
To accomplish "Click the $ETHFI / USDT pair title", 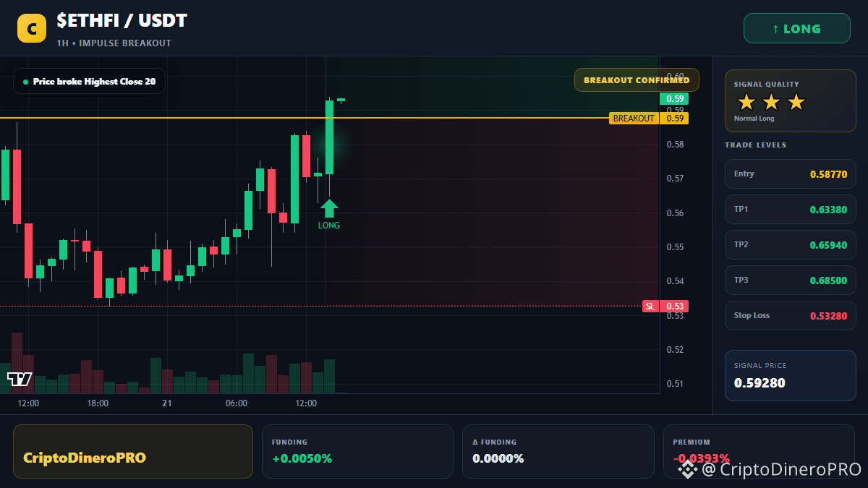I will coord(122,21).
